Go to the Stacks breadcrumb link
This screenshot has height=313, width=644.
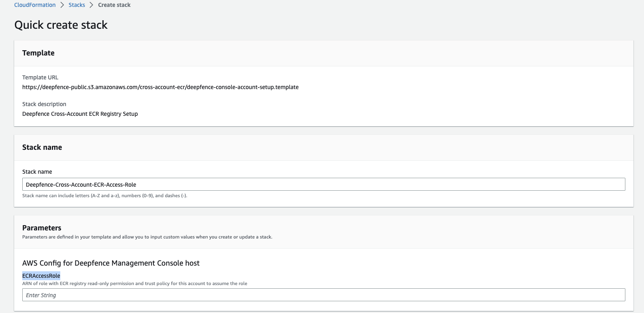coord(77,5)
